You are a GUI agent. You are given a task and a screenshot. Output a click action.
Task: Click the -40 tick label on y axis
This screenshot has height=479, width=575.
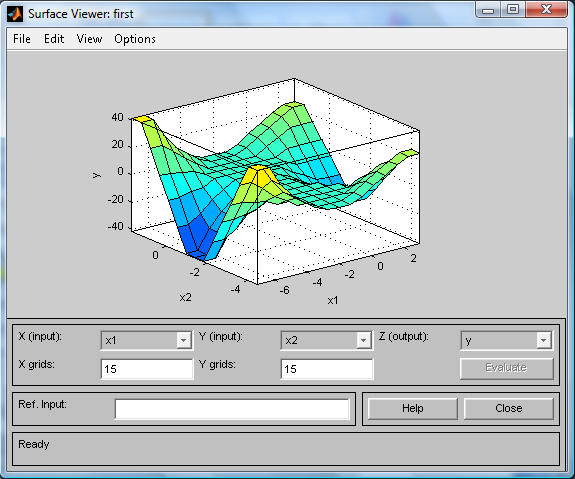pyautogui.click(x=116, y=226)
